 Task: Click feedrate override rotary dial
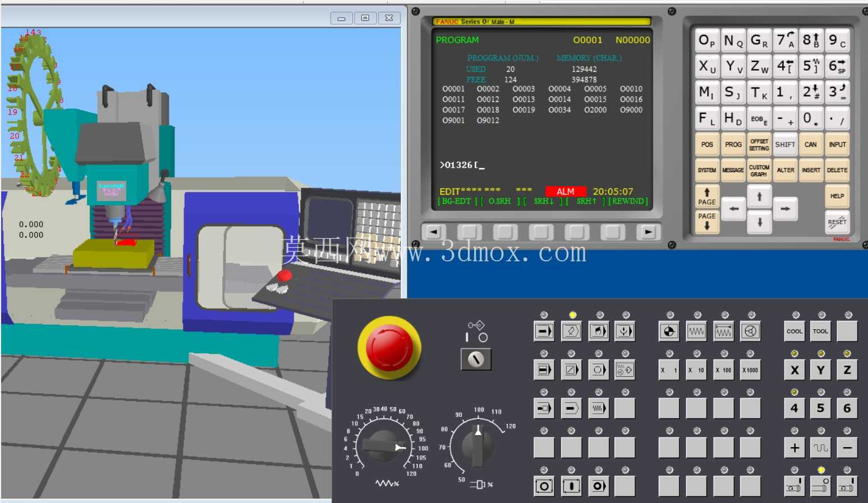tap(384, 446)
